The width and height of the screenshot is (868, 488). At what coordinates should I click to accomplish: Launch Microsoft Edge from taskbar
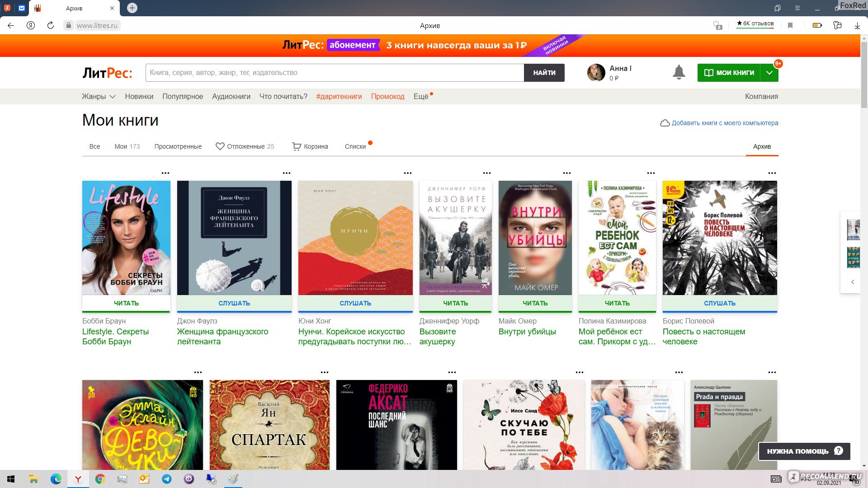tap(56, 479)
